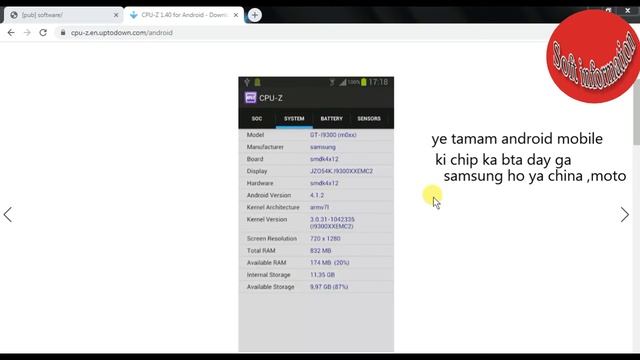Click the browser forward arrow

pos(27,33)
